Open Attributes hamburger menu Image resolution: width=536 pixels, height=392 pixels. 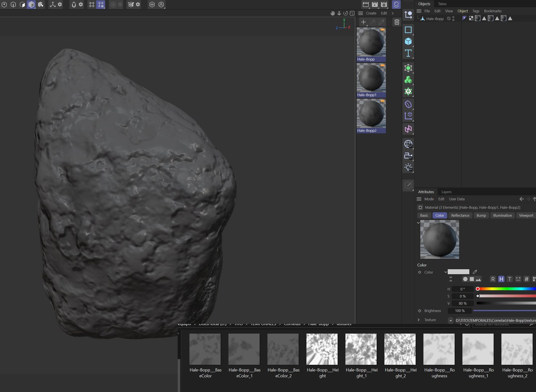pyautogui.click(x=419, y=199)
